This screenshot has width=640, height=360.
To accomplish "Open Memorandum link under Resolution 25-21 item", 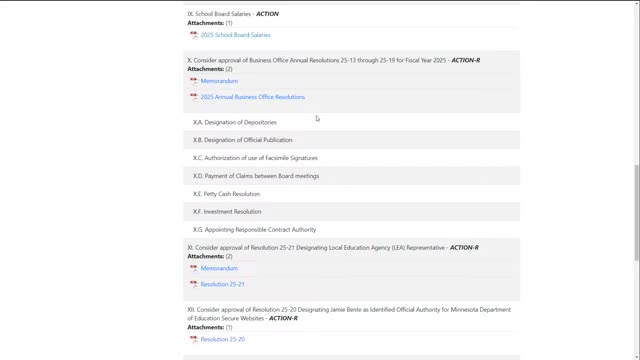I will [x=219, y=268].
